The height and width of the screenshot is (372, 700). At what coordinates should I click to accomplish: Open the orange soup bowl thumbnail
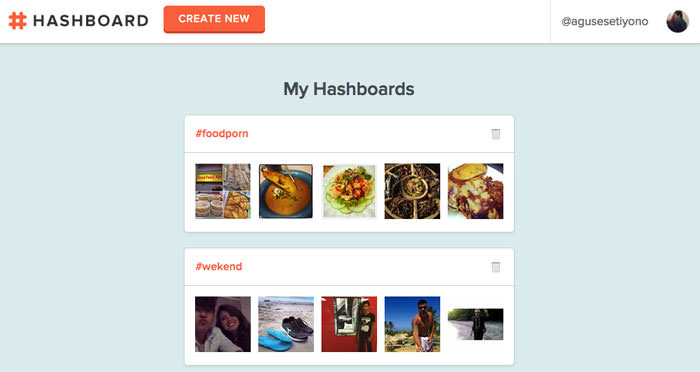[286, 191]
